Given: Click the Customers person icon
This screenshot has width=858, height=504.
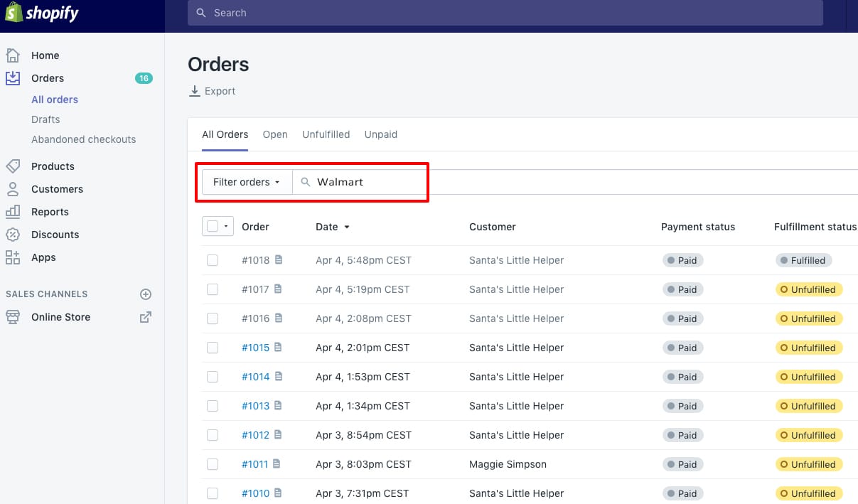Looking at the screenshot, I should (x=13, y=189).
